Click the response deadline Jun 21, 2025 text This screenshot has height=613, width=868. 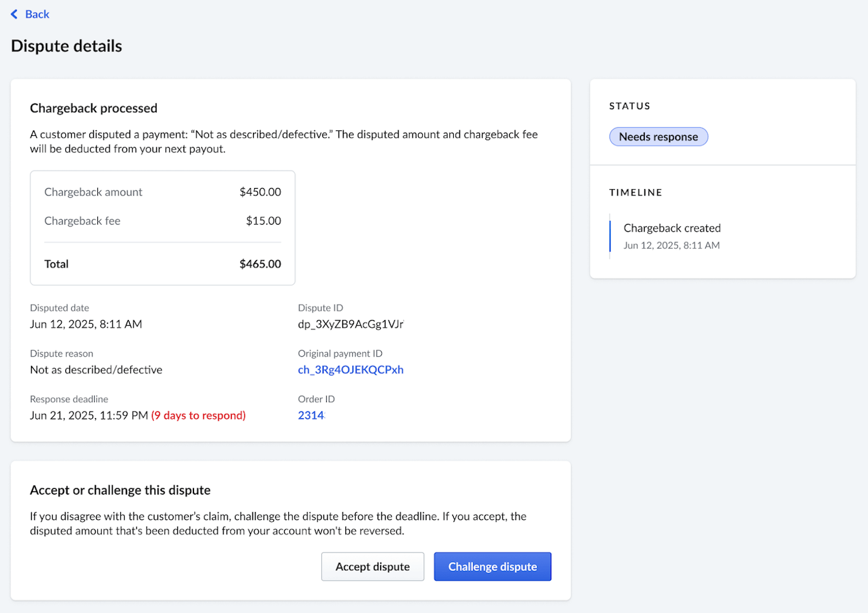(89, 415)
